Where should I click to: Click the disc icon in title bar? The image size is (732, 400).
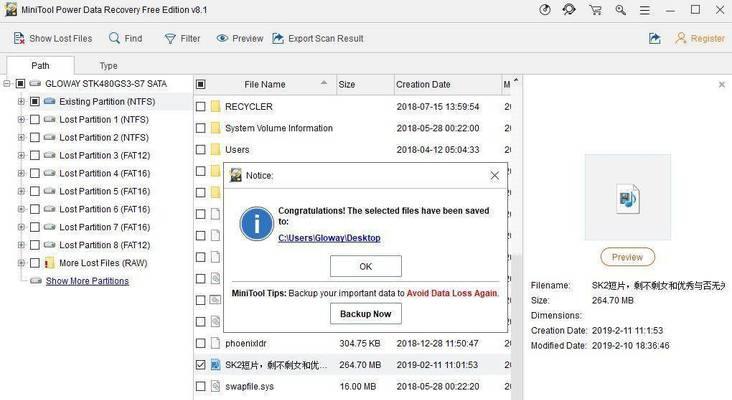[x=545, y=10]
